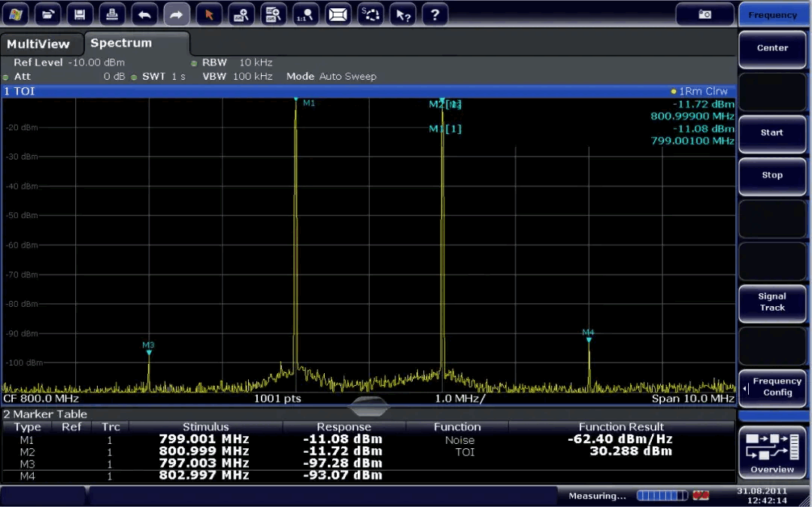Image resolution: width=812 pixels, height=507 pixels.
Task: Open a saved file via folder icon
Action: 47,14
